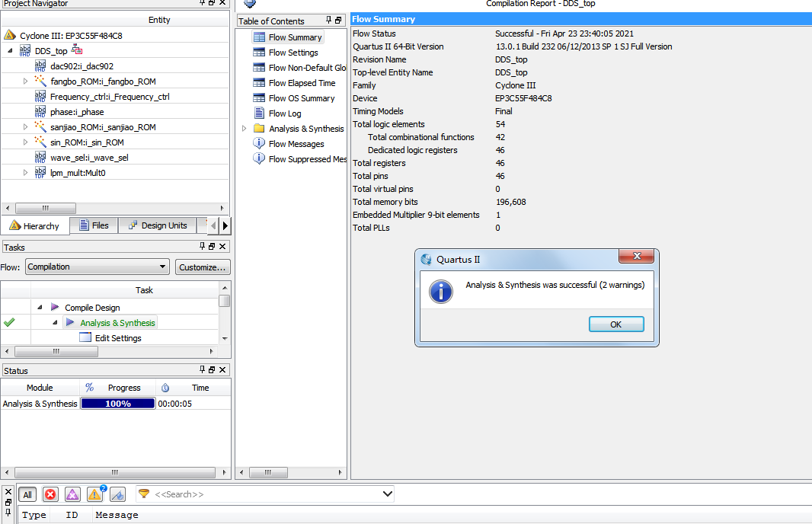Switch to the Design Units tab
The width and height of the screenshot is (812, 524).
pyautogui.click(x=158, y=225)
